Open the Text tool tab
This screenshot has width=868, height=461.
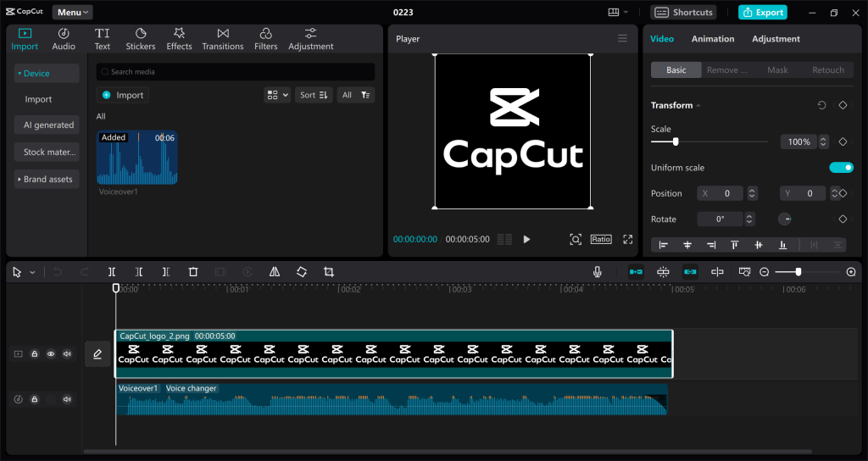(103, 39)
